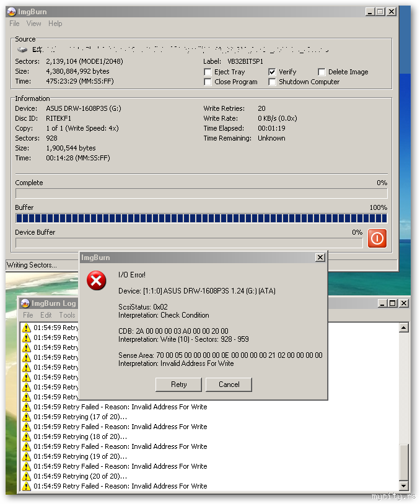Click warning icon beside Retrying (18 of 20)
Image resolution: width=420 pixels, height=504 pixels.
[x=26, y=437]
